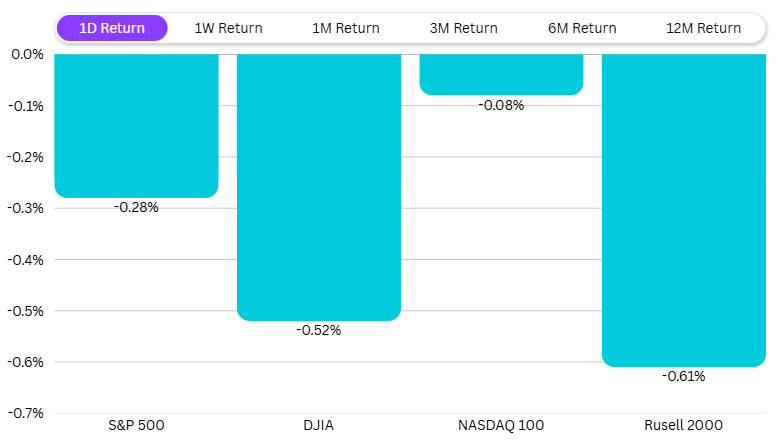The image size is (778, 446).
Task: Click the S&P 500 bar
Action: [x=136, y=125]
